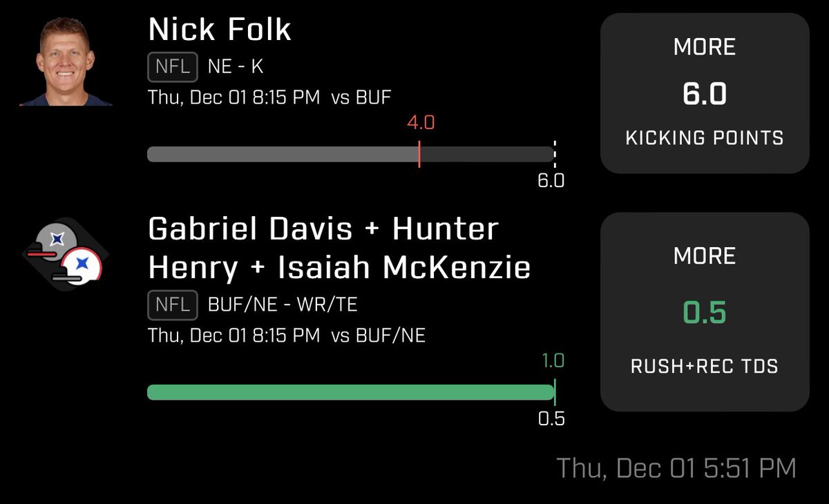Viewport: 829px width, 504px height.
Task: Click the combo game time vs BUF/NE
Action: (287, 336)
